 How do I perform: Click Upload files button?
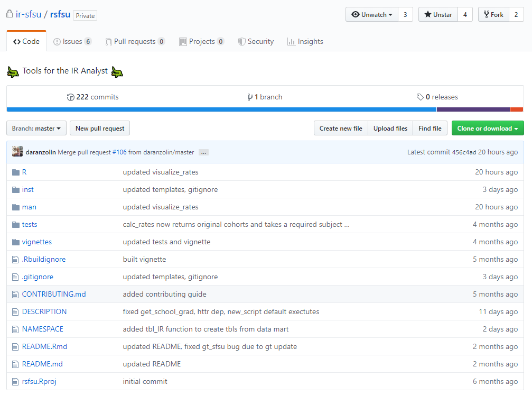tap(390, 128)
